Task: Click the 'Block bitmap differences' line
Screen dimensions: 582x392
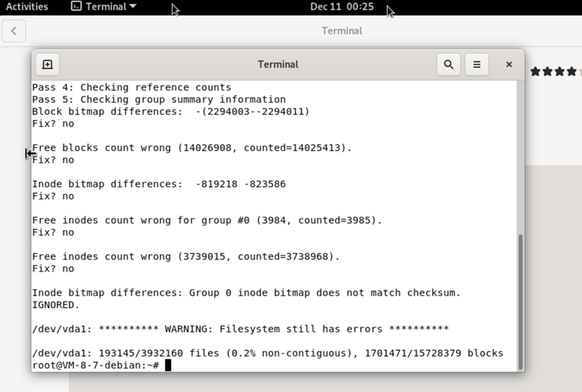Action: (x=171, y=111)
